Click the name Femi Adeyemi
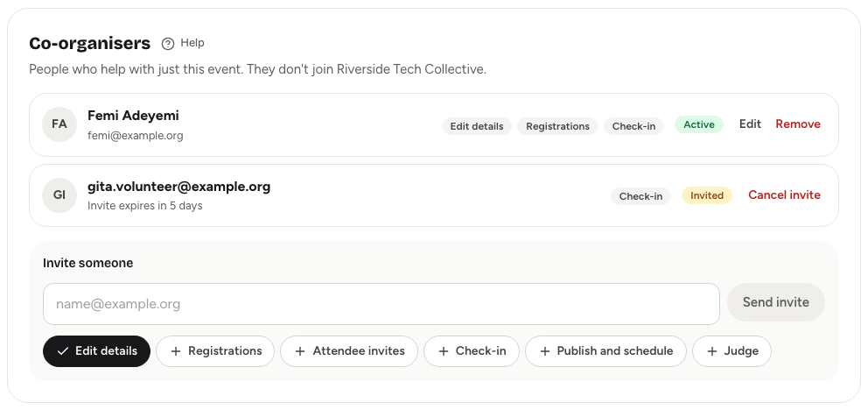This screenshot has width=868, height=410. [x=133, y=116]
